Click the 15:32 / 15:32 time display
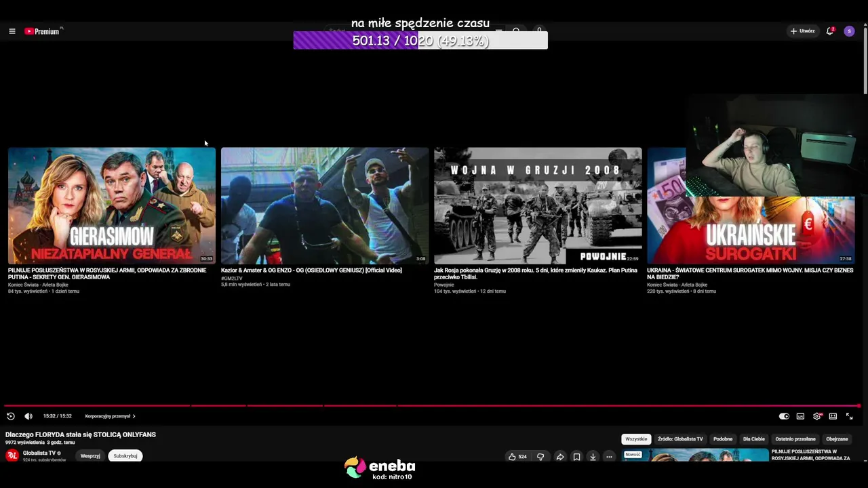The image size is (868, 488). point(58,416)
